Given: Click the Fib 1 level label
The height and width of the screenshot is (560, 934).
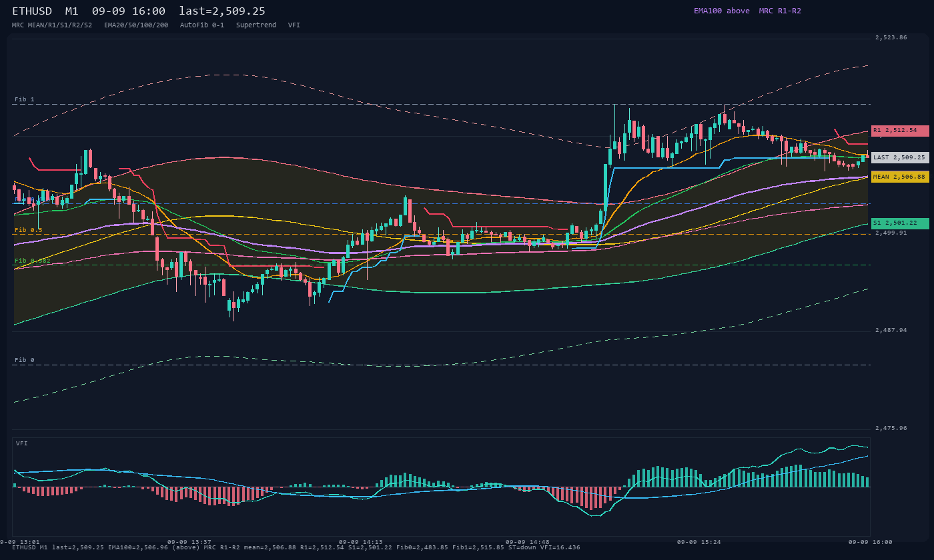Looking at the screenshot, I should pyautogui.click(x=25, y=99).
